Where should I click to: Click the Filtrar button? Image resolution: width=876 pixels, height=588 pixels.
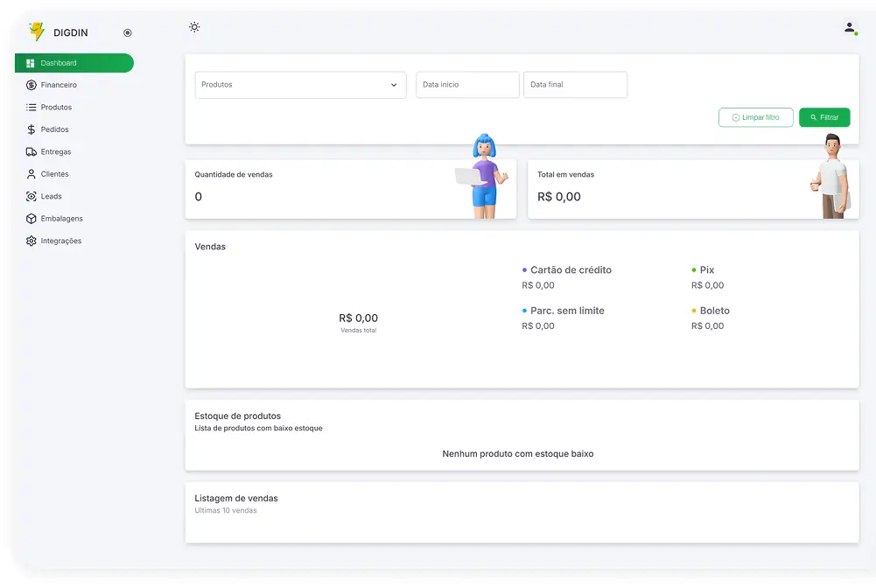(824, 117)
